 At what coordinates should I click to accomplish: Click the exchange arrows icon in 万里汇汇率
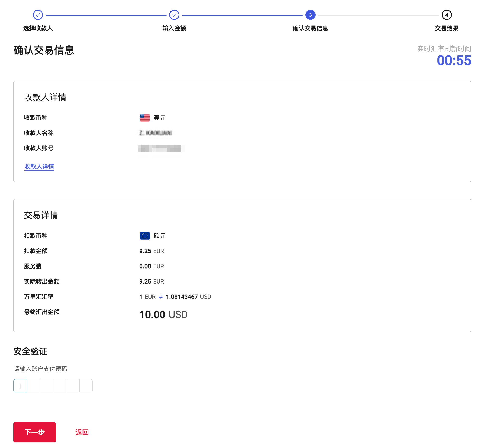pos(161,297)
